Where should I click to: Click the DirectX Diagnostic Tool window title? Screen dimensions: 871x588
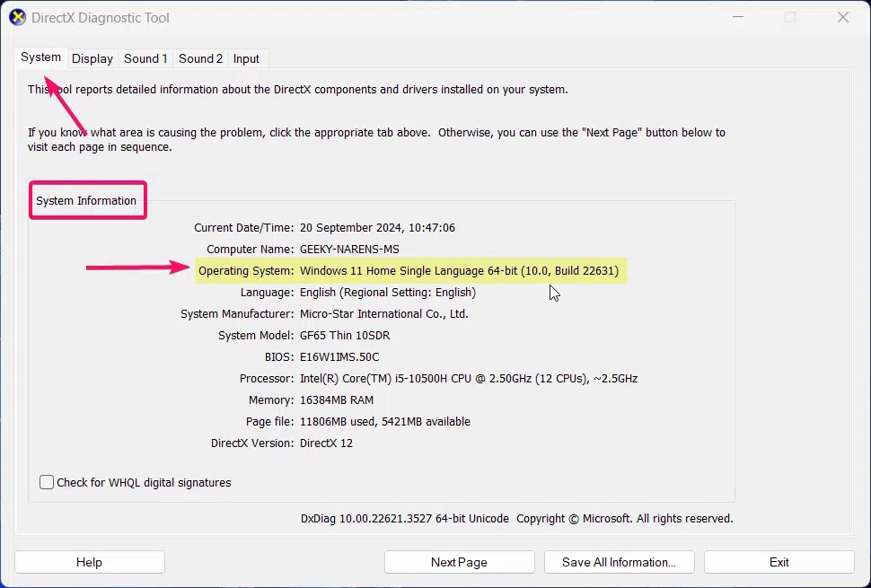(x=100, y=18)
